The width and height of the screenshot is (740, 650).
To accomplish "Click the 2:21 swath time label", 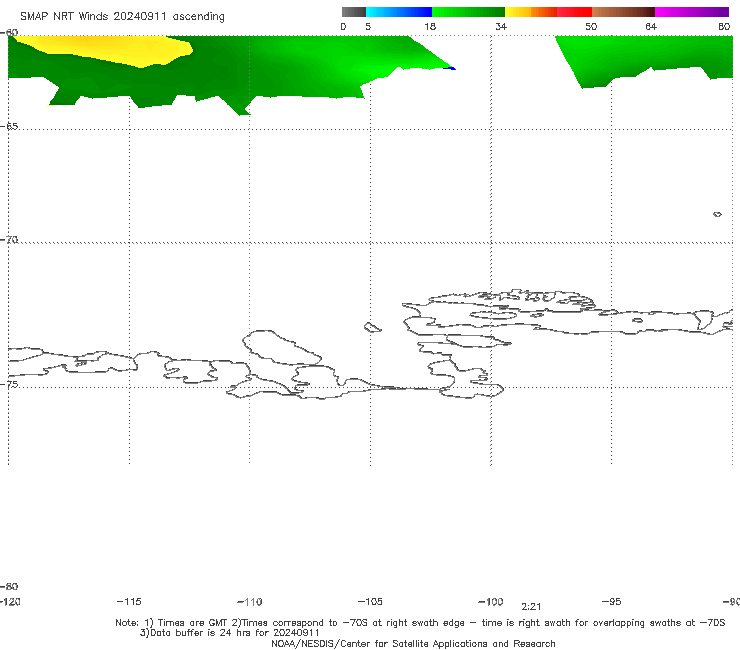I will click(531, 607).
